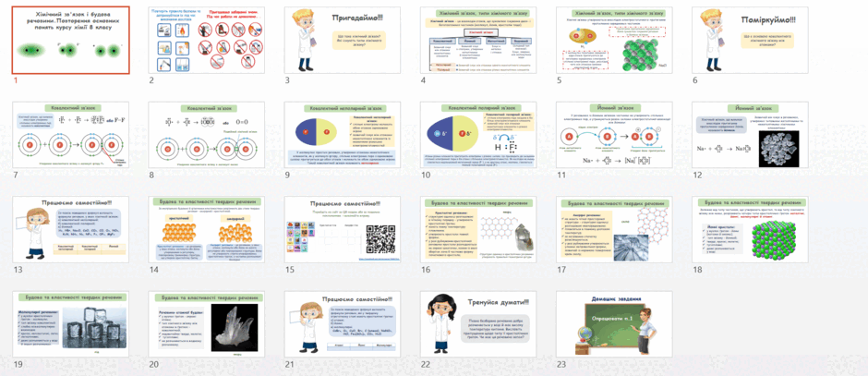Open slide 2 with lab safety signs
The height and width of the screenshot is (376, 868).
[207, 40]
